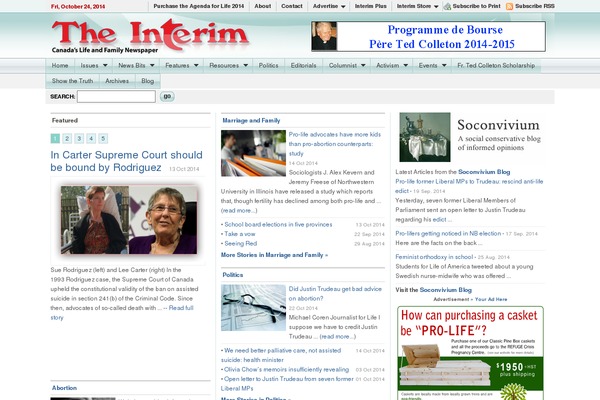The image size is (600, 400).
Task: Open 'Open letter to Justin Trudeau' story
Action: coord(287,384)
